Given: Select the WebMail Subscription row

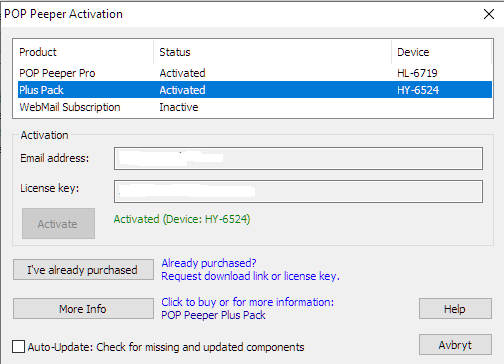Looking at the screenshot, I should tap(255, 107).
